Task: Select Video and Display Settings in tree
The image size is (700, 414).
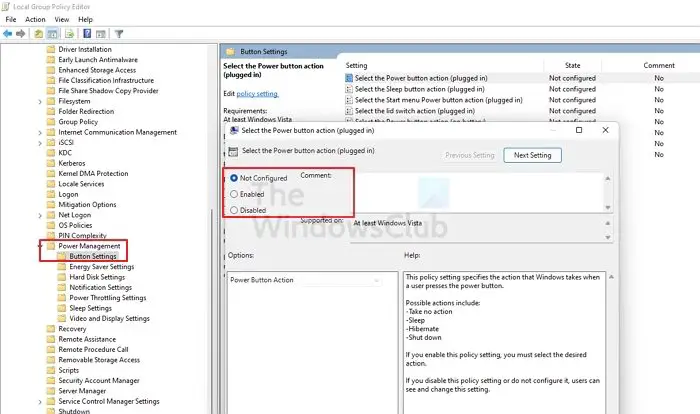Action: click(x=109, y=318)
